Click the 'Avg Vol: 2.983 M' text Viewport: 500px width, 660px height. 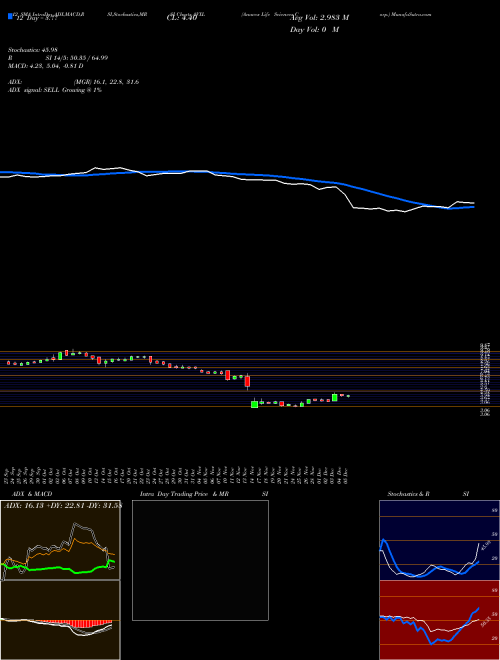tap(319, 18)
